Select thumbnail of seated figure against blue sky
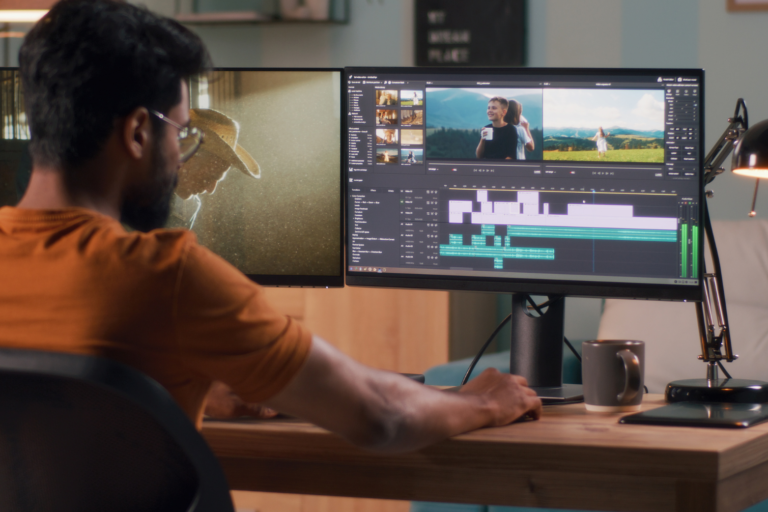Image resolution: width=768 pixels, height=512 pixels. click(x=411, y=156)
